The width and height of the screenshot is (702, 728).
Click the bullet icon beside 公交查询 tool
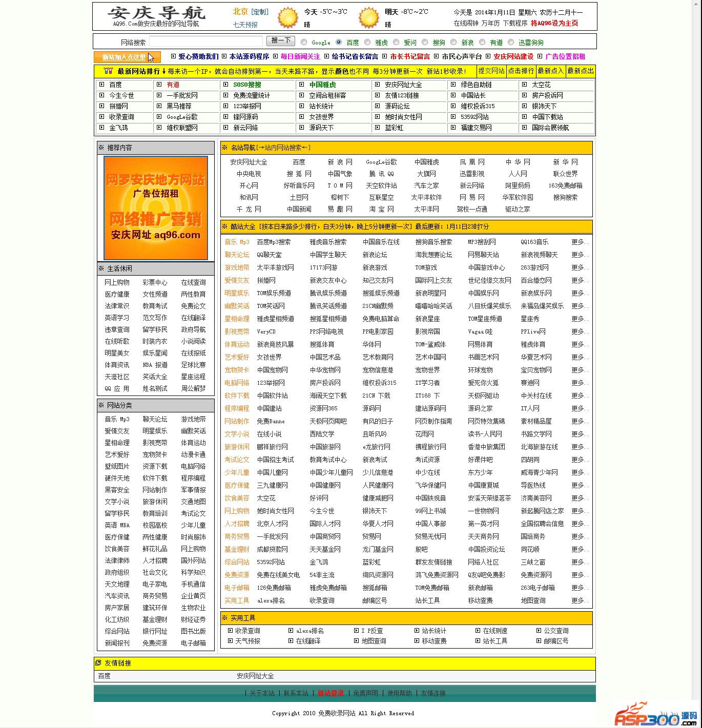539,631
